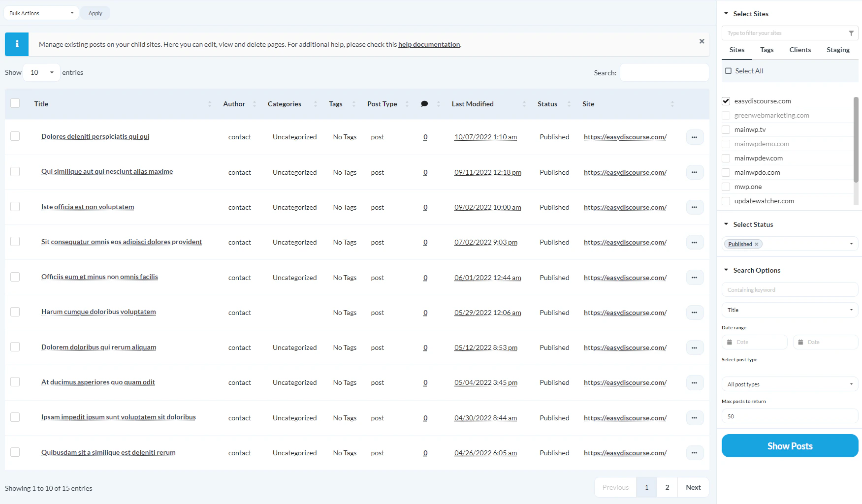
Task: Check the mwp.one site
Action: 726,187
